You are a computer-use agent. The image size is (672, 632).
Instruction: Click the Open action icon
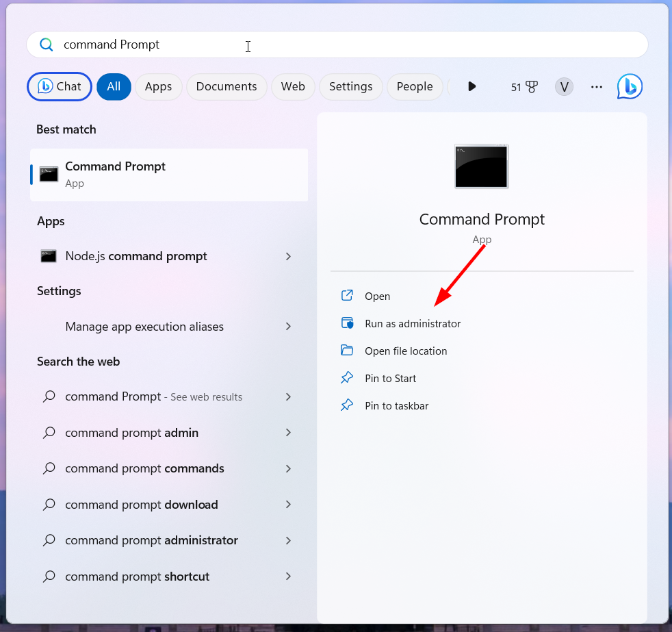pos(347,295)
